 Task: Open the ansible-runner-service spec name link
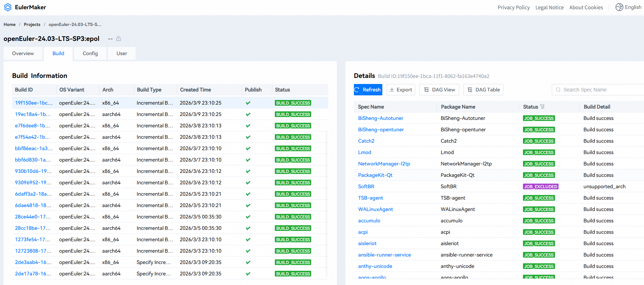point(384,255)
